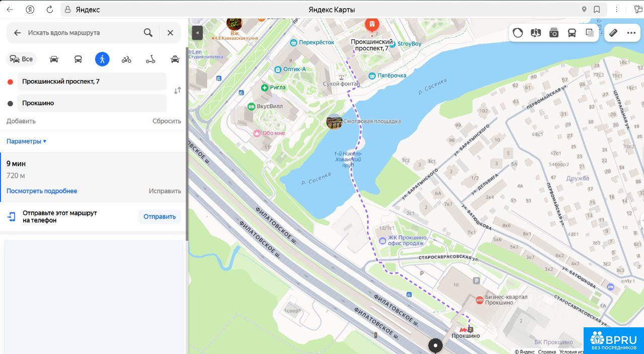Click the Перекрёсток store marker

[x=294, y=43]
